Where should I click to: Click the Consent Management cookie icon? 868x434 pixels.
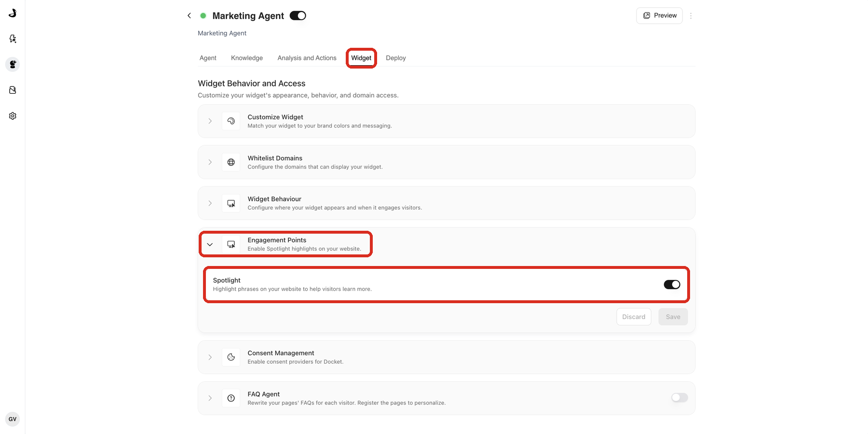click(x=231, y=357)
